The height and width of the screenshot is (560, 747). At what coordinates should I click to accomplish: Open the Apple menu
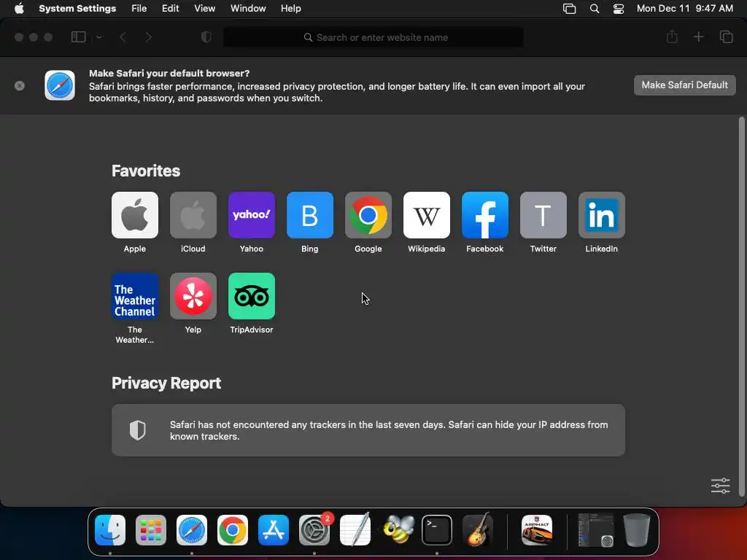[x=19, y=9]
